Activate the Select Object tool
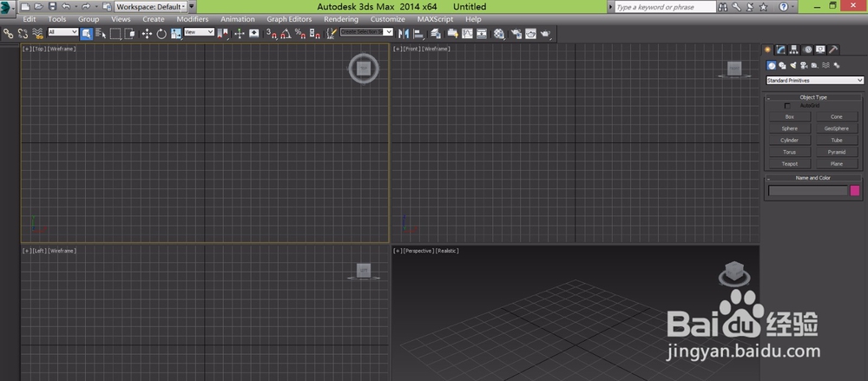This screenshot has height=381, width=868. (86, 34)
